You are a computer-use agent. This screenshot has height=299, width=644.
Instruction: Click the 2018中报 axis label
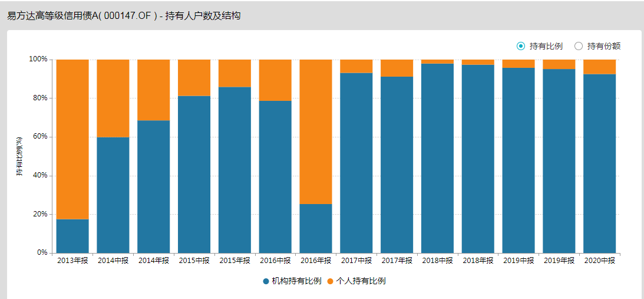click(438, 261)
